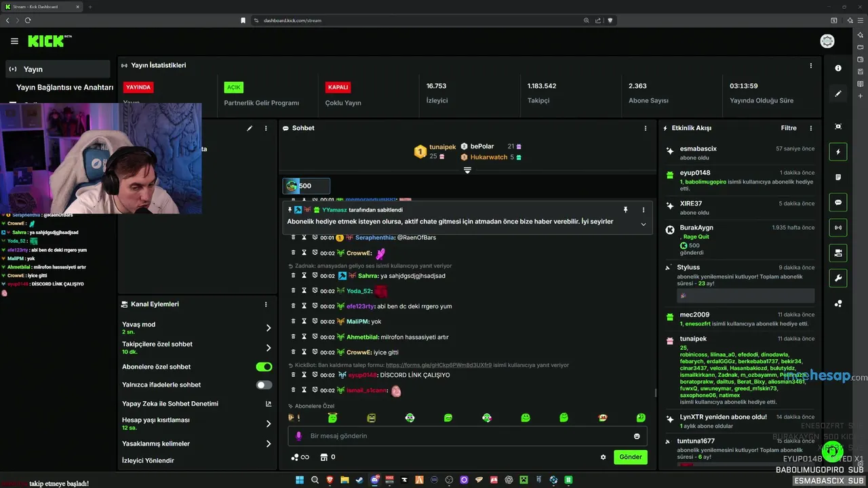The image size is (868, 488).
Task: Open Yayın in left navigation
Action: click(x=58, y=69)
